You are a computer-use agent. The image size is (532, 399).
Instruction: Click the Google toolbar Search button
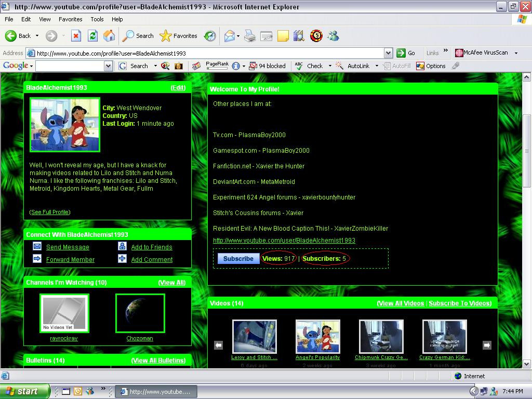(x=134, y=66)
